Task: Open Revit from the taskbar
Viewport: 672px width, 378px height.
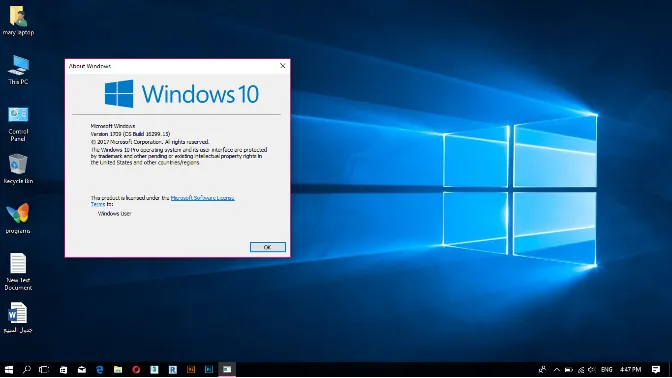Action: click(173, 369)
